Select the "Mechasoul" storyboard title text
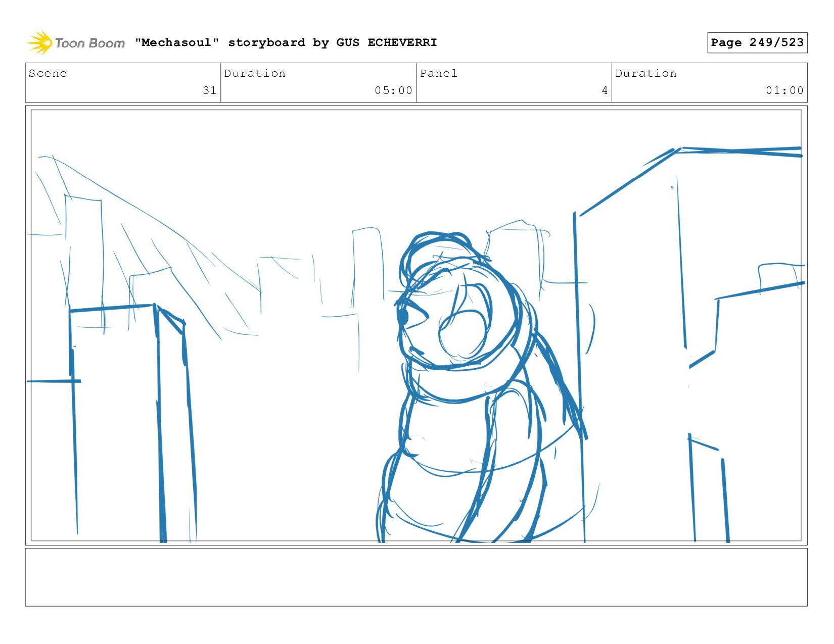This screenshot has width=834, height=644. pos(286,42)
